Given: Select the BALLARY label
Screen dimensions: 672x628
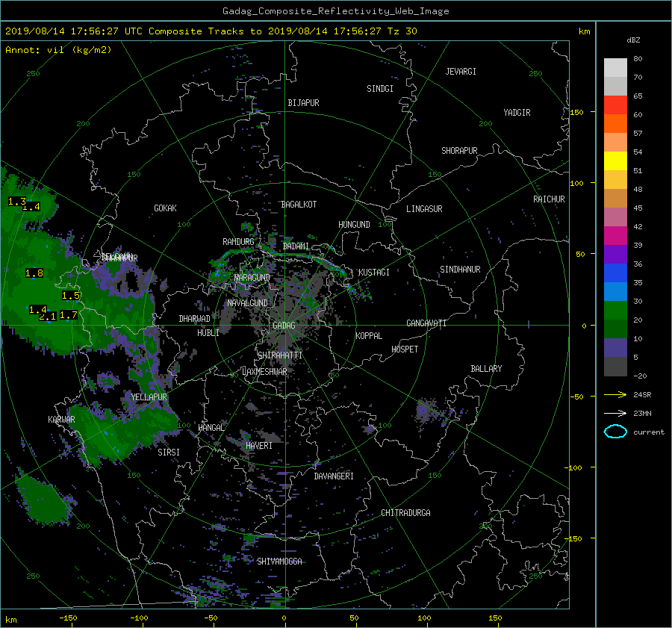Looking at the screenshot, I should pos(486,369).
